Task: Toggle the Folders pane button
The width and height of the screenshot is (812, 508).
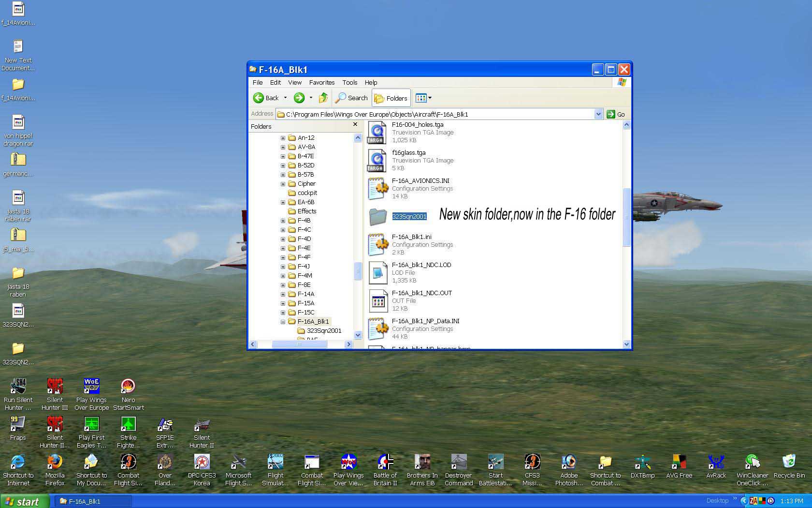Action: coord(391,98)
